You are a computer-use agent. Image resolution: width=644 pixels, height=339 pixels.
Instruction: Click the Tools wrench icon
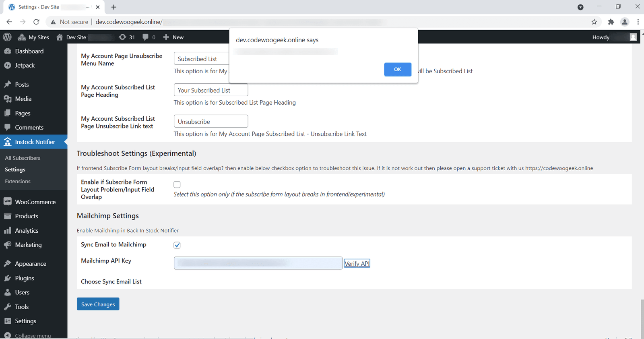point(7,307)
